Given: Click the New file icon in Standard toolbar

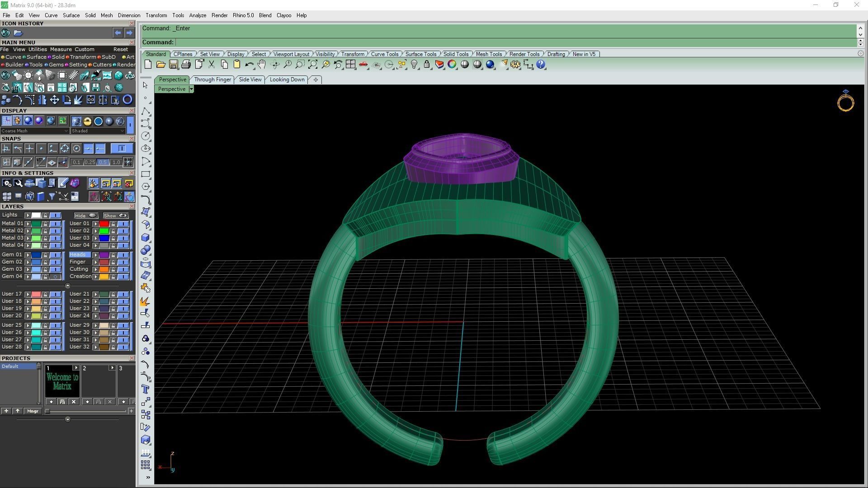Looking at the screenshot, I should (x=148, y=65).
